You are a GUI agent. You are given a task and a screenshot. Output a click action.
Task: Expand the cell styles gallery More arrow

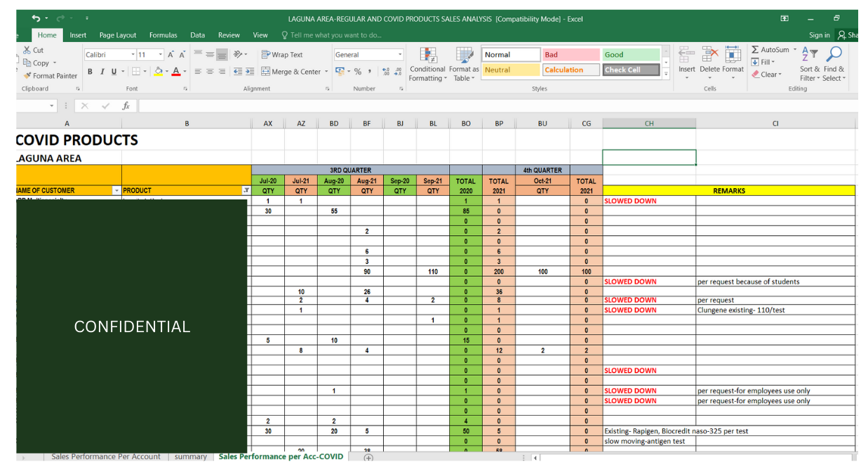(667, 73)
